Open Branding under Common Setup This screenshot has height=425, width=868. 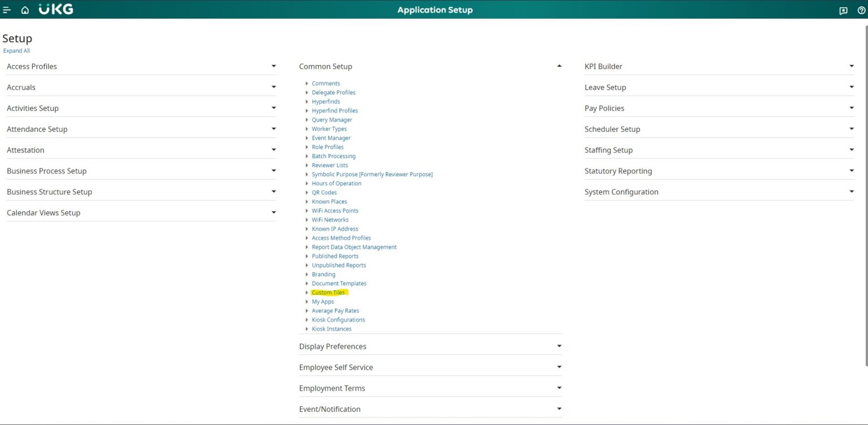pos(323,274)
